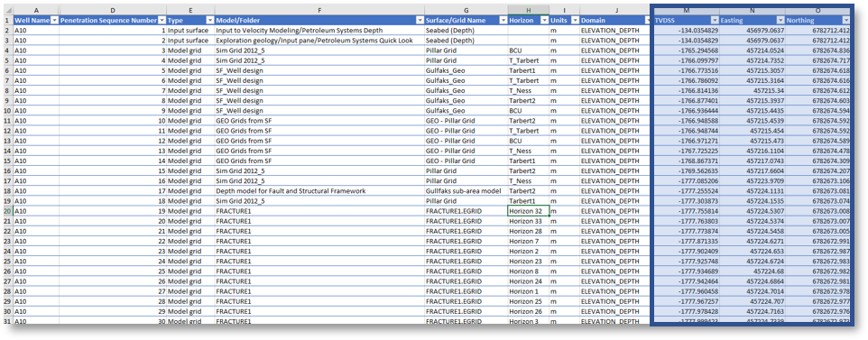This screenshot has width=868, height=340.
Task: Open the Easting column filter dropdown
Action: click(x=780, y=20)
